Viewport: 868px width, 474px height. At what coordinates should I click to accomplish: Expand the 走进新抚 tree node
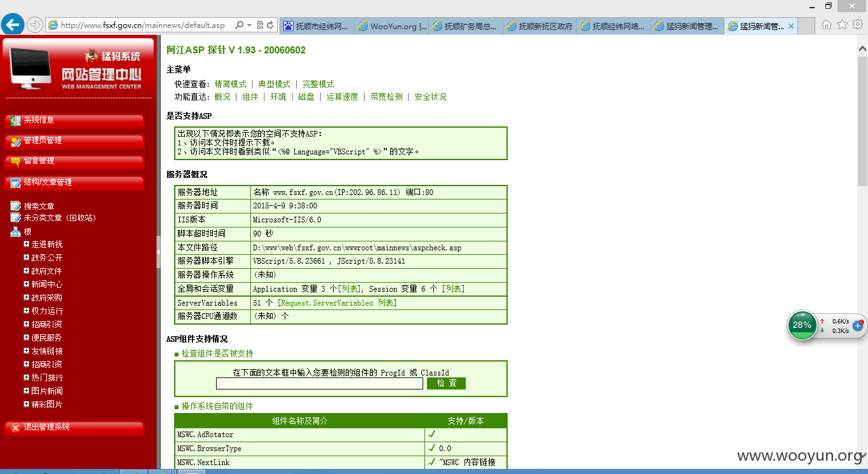click(26, 244)
